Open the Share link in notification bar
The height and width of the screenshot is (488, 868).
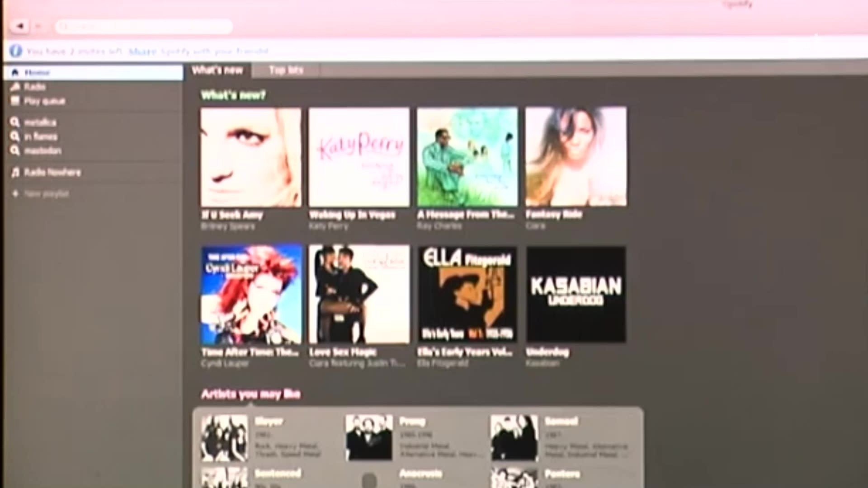(142, 52)
